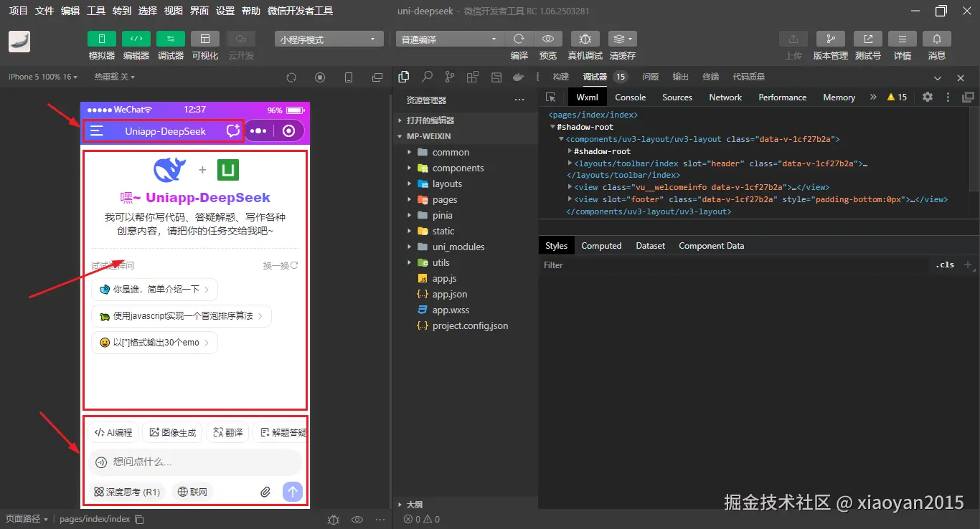
Task: Click the simulator stop record icon
Action: click(x=320, y=77)
